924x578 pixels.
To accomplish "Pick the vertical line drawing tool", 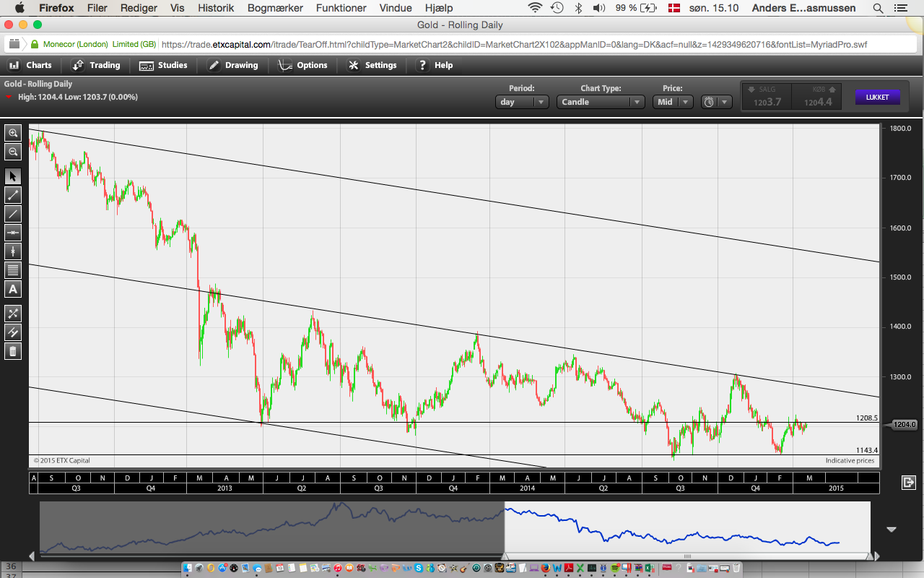I will click(x=13, y=251).
